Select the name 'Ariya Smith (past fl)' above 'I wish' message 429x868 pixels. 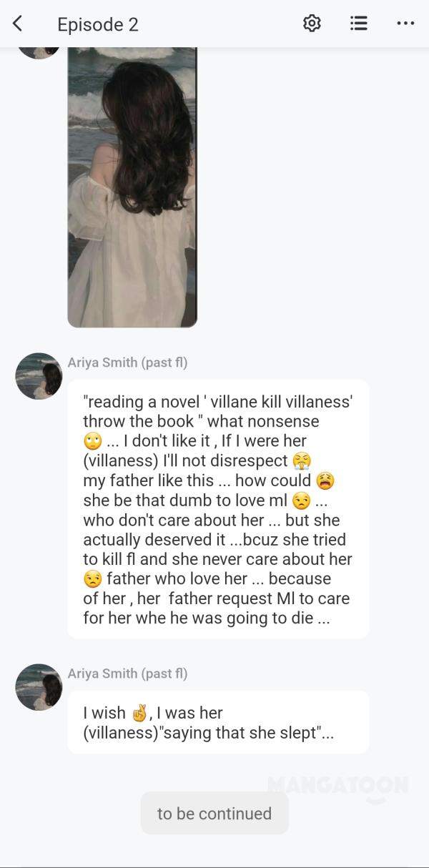click(127, 674)
